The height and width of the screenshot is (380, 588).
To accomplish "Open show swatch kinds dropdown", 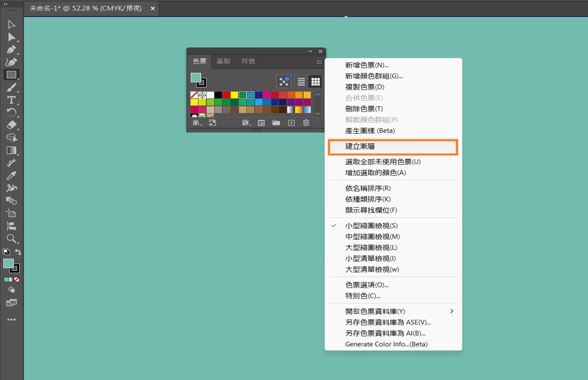I will click(247, 123).
